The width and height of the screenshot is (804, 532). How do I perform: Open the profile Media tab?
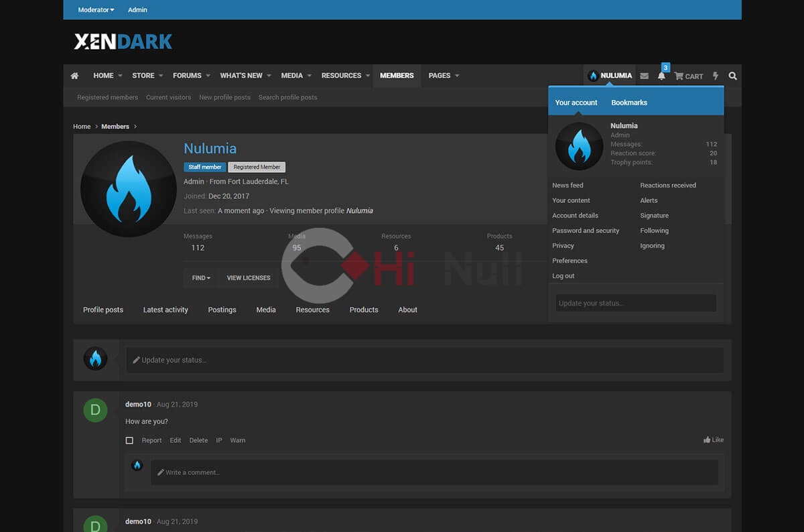coord(266,310)
